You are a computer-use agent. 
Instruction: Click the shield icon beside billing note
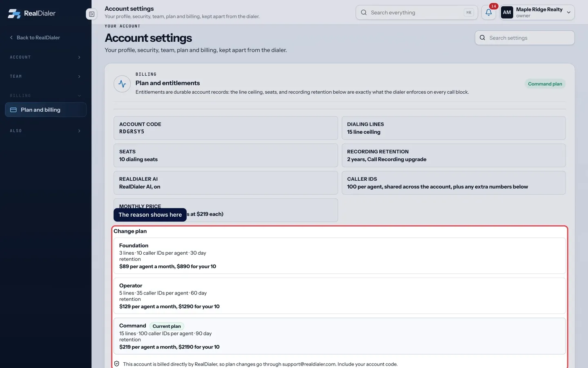coord(117,364)
